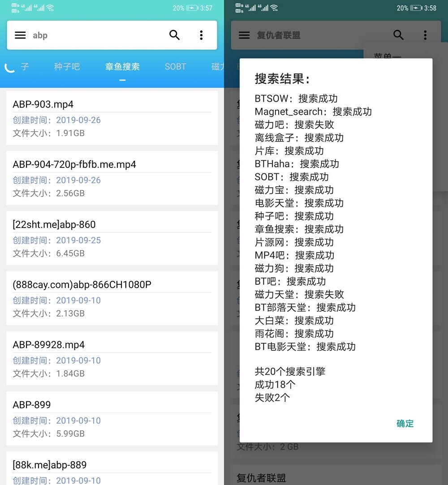Click MP4吧 result line
This screenshot has width=448, height=485.
(x=294, y=255)
